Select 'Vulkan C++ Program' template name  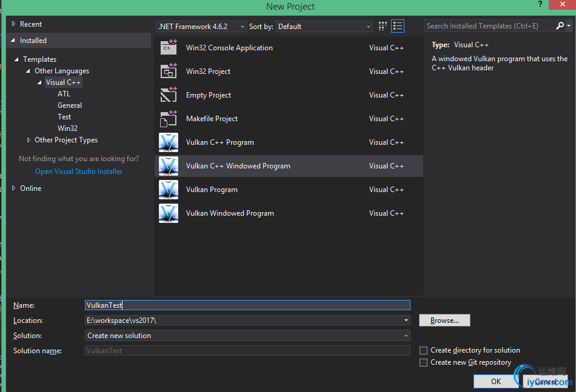tap(219, 142)
